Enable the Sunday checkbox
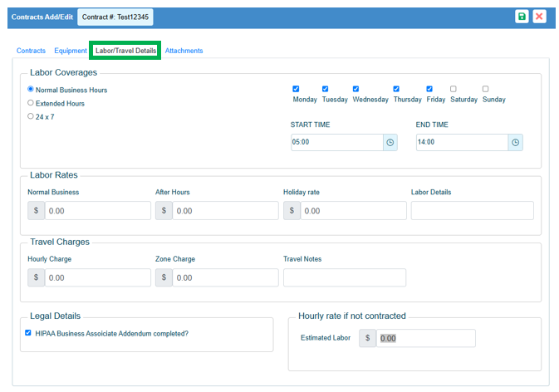The height and width of the screenshot is (392, 559). click(485, 89)
